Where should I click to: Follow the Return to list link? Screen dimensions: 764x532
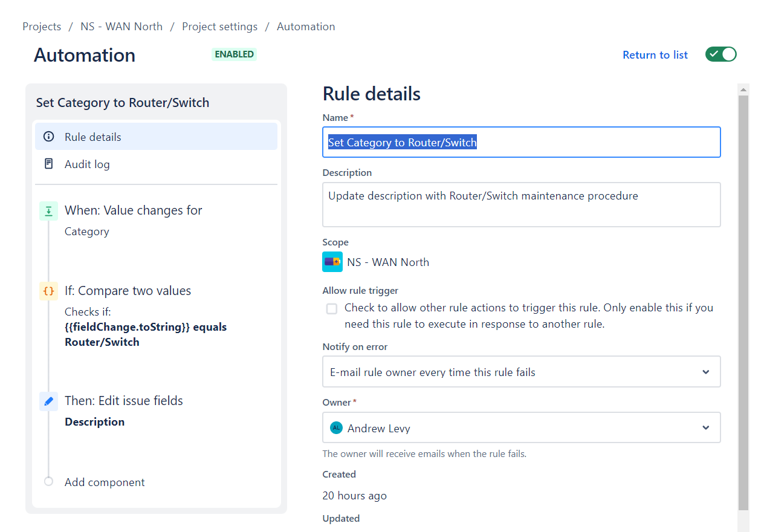(x=655, y=54)
